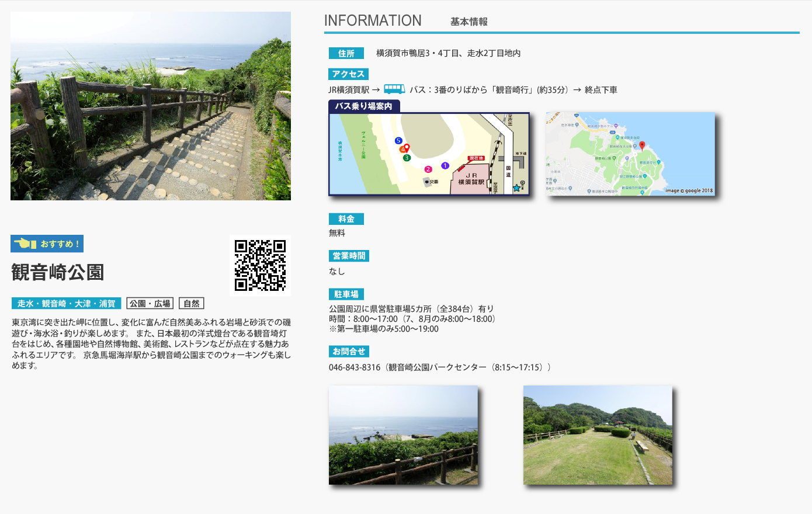
Task: Click the アクセス section label
Action: click(348, 74)
